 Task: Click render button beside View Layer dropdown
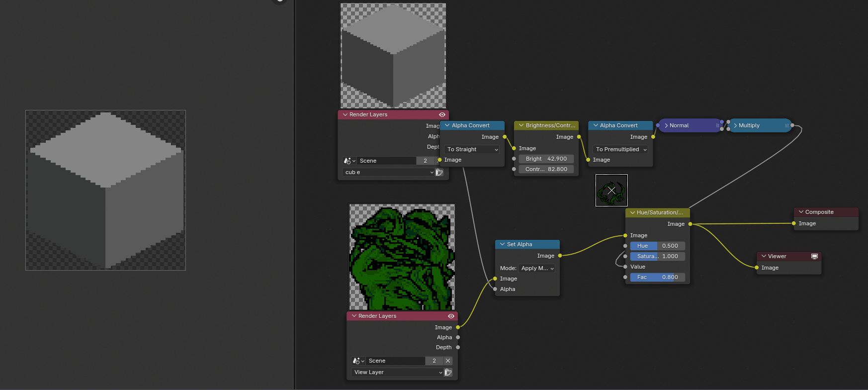click(x=448, y=372)
